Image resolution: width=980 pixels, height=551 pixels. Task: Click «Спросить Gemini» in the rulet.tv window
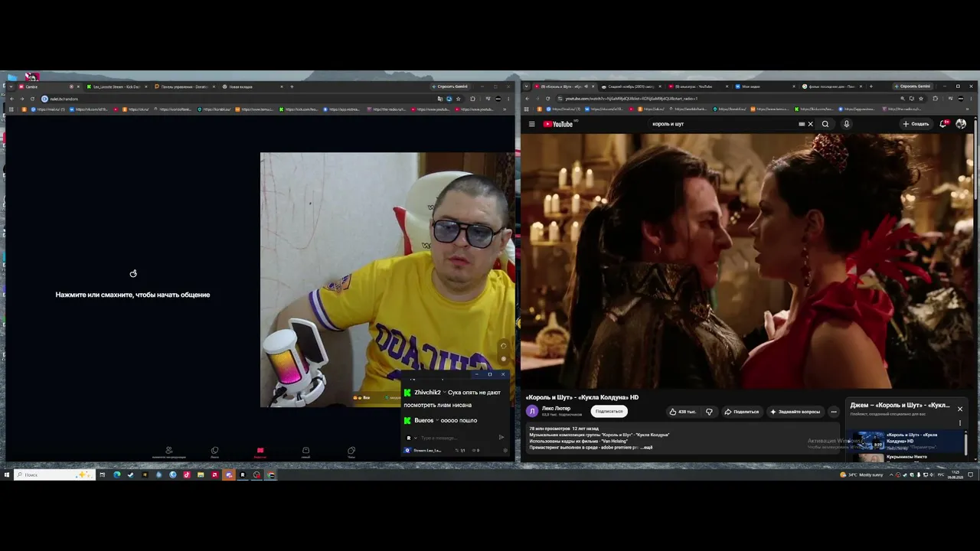click(450, 86)
